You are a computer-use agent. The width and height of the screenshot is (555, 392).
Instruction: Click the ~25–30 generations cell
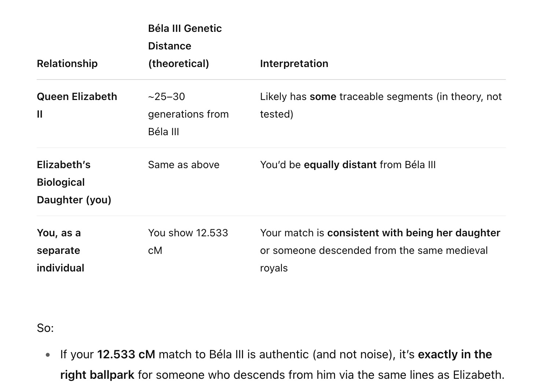188,114
